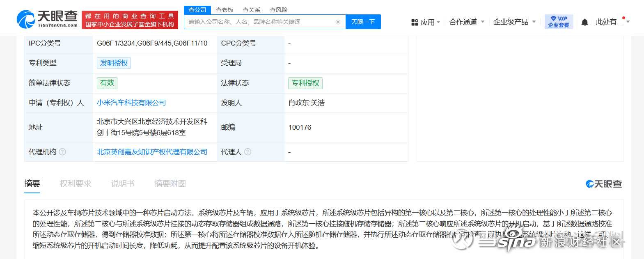Expand the 企业级产品 dropdown menu
The height and width of the screenshot is (259, 644).
(515, 22)
